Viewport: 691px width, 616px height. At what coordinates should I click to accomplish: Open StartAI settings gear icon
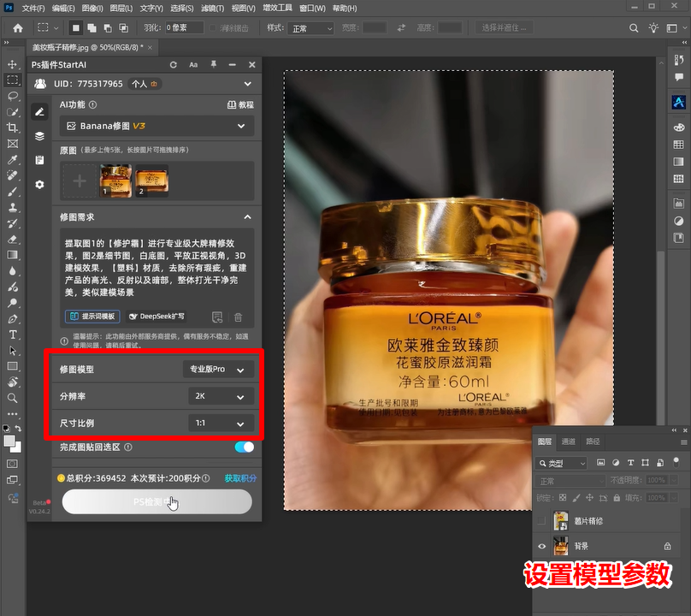pos(39,184)
